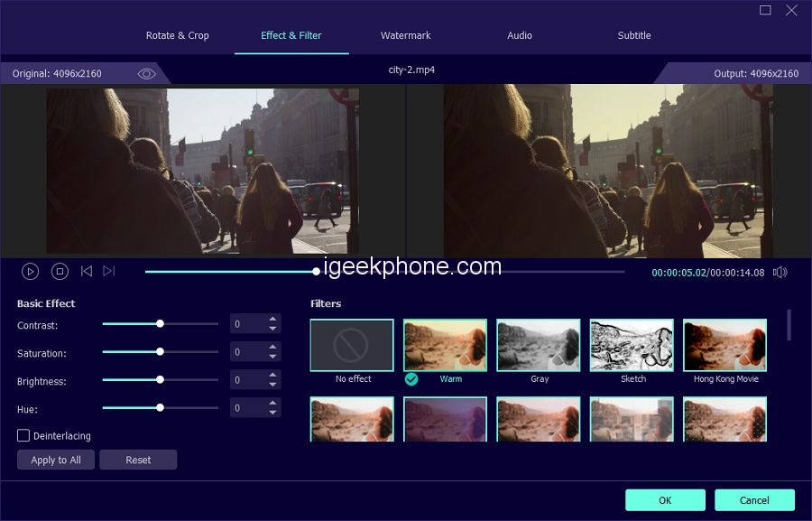
Task: Click the Apply to All button
Action: coord(56,461)
